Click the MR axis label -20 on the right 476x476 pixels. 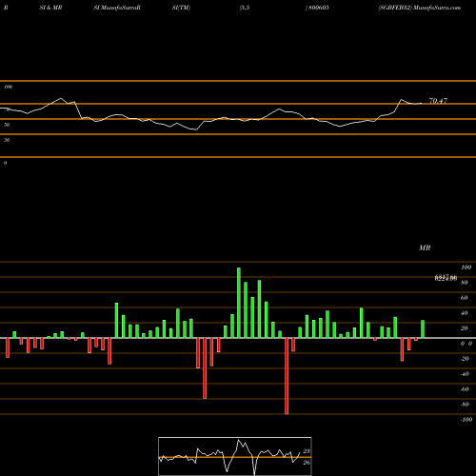coord(465,359)
